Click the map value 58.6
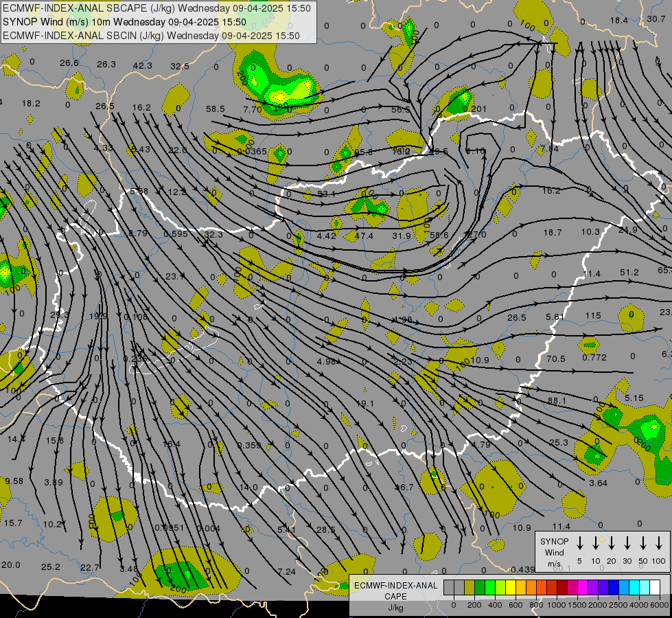This screenshot has height=618, width=672. click(x=439, y=235)
